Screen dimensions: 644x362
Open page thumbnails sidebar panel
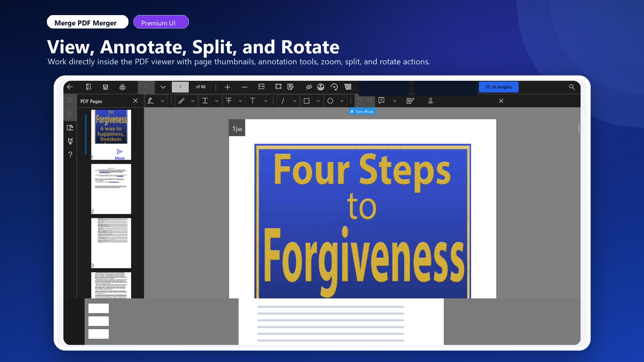tap(70, 128)
